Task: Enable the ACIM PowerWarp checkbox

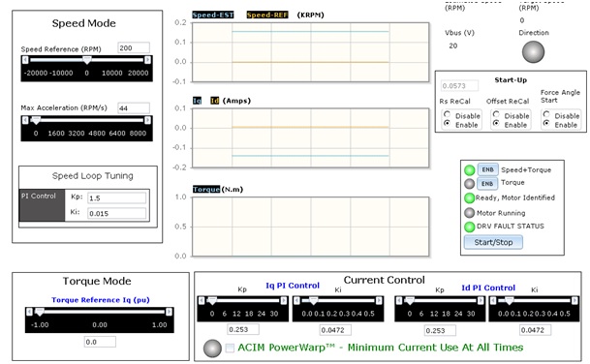Action: 230,348
